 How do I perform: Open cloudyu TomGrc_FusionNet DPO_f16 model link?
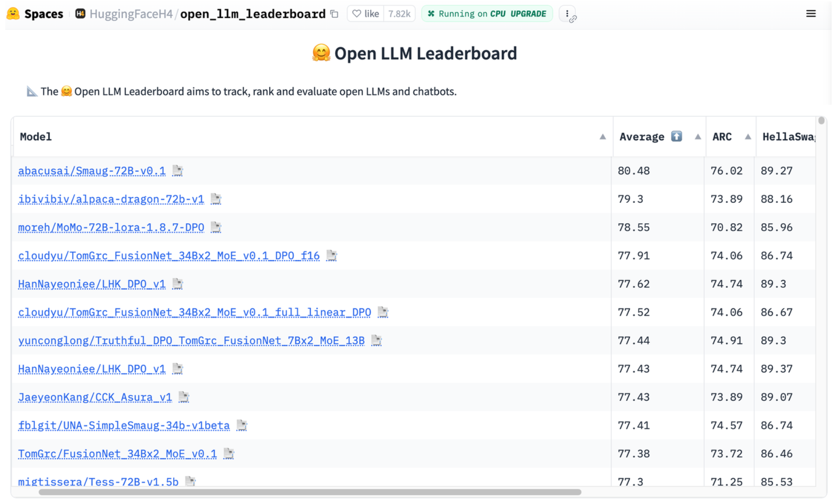pos(169,256)
